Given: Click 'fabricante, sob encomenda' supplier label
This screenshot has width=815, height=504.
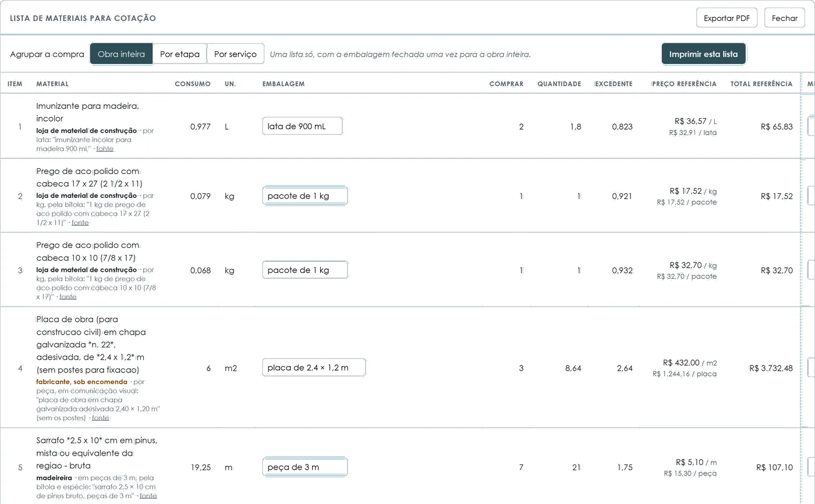Looking at the screenshot, I should click(81, 382).
